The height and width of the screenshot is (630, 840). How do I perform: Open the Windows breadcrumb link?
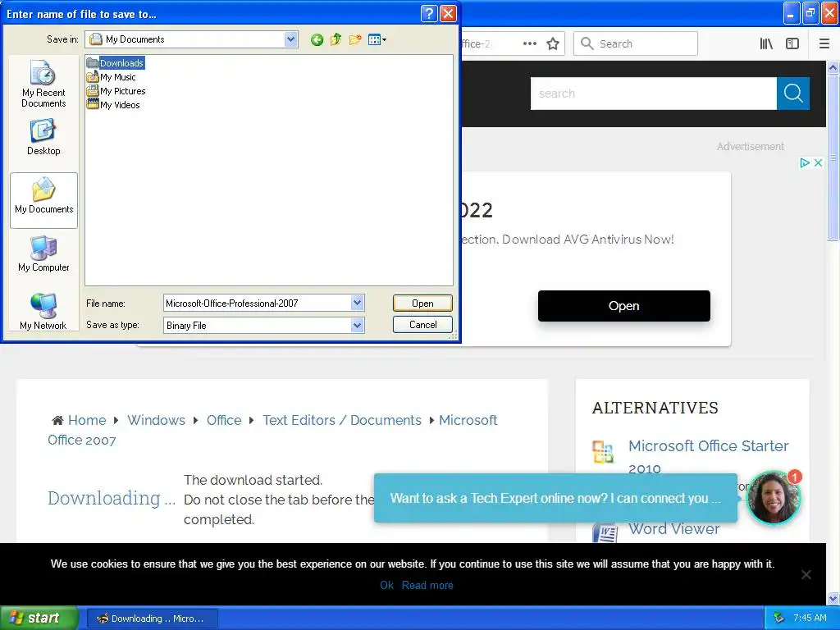pos(156,420)
